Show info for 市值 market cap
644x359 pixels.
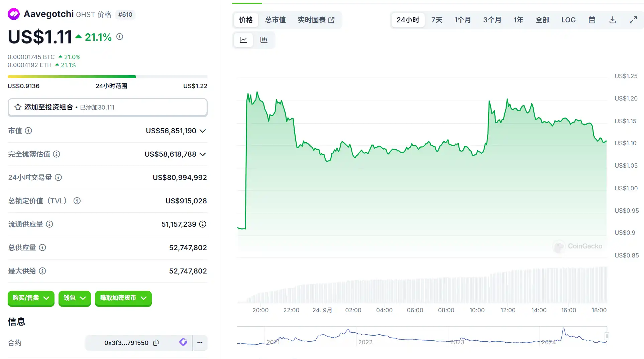28,131
